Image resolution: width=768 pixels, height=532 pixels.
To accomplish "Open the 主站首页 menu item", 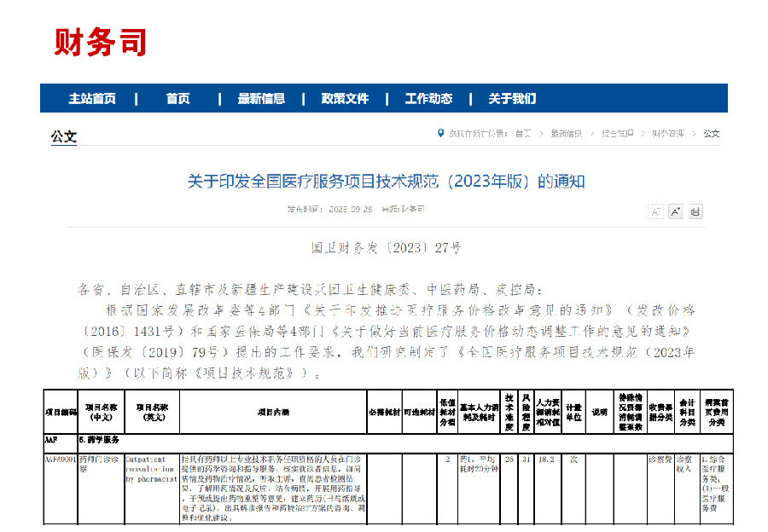I will pos(92,98).
